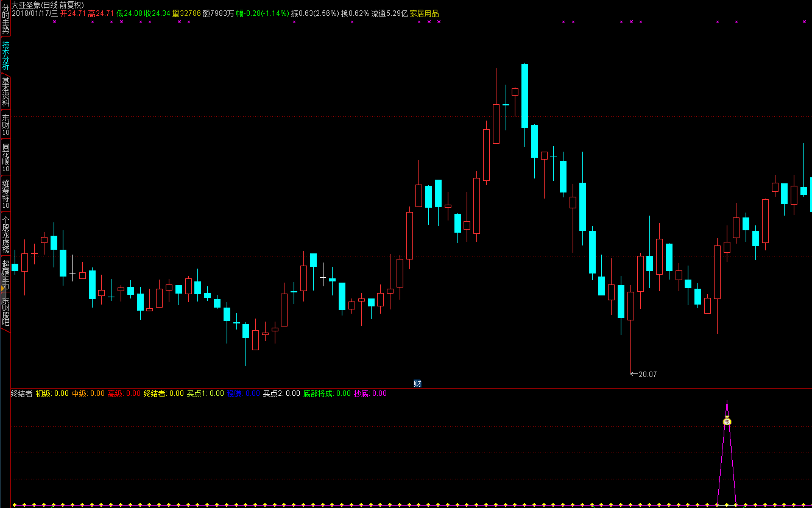Click the 中级: 0.00 indicator value
Viewport: 812px width, 508px height.
tap(88, 393)
